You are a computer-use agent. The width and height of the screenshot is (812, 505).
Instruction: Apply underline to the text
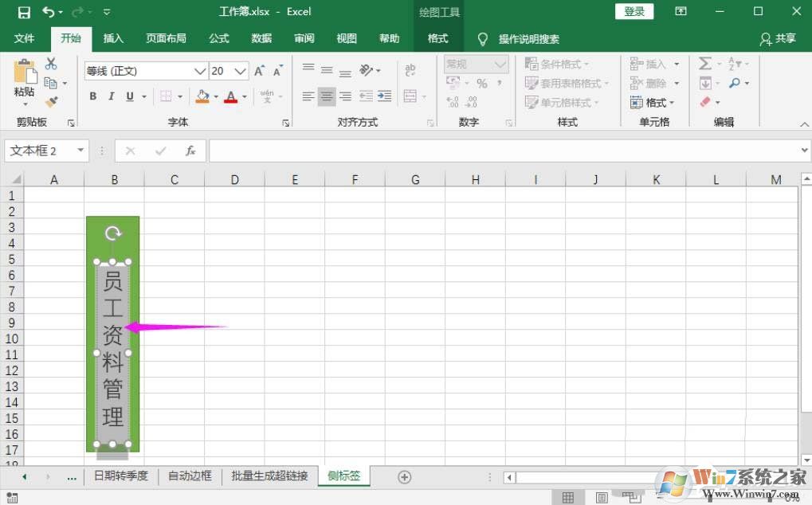click(x=128, y=96)
